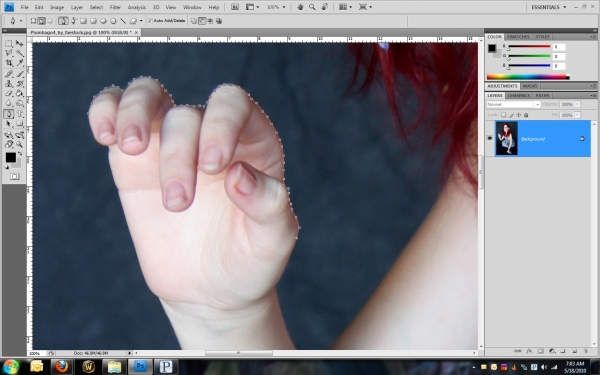This screenshot has width=600, height=375.
Task: Click the Freeform Pen tool option
Action: pos(73,21)
